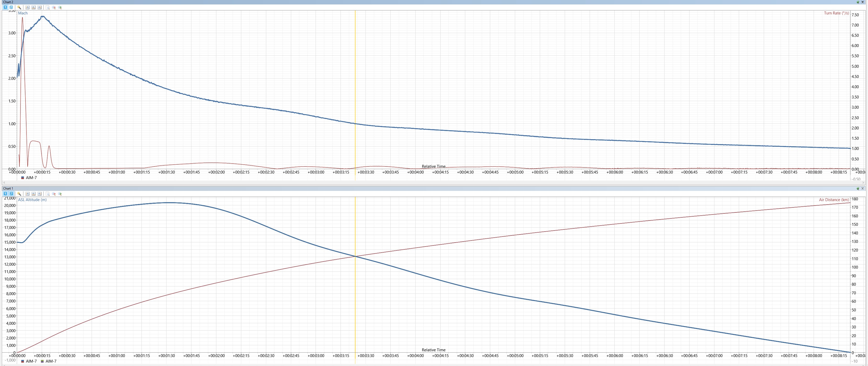This screenshot has width=868, height=366.
Task: Click the 3.00 Mach axis value
Action: [x=12, y=33]
